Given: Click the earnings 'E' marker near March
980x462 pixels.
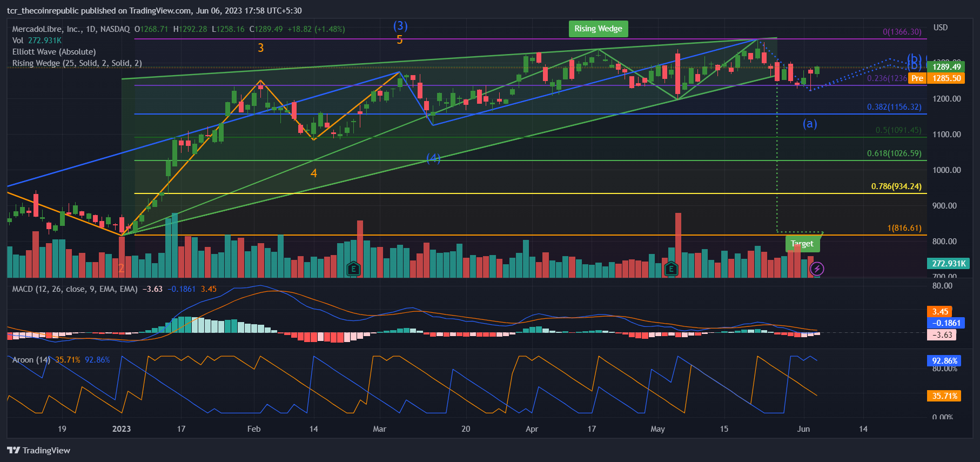Looking at the screenshot, I should pos(353,268).
